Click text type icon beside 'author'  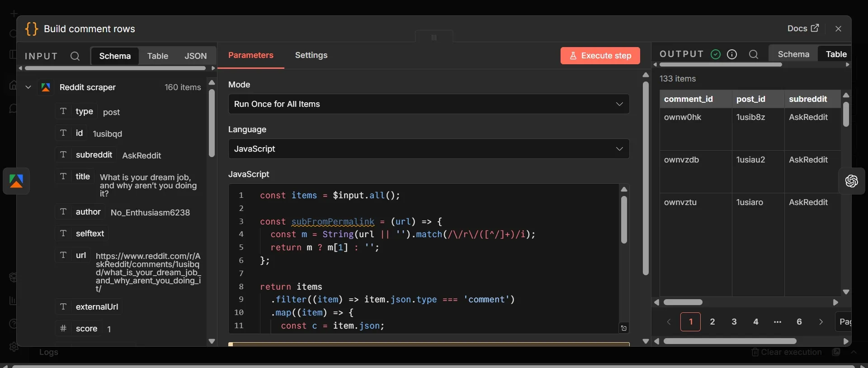click(x=63, y=212)
